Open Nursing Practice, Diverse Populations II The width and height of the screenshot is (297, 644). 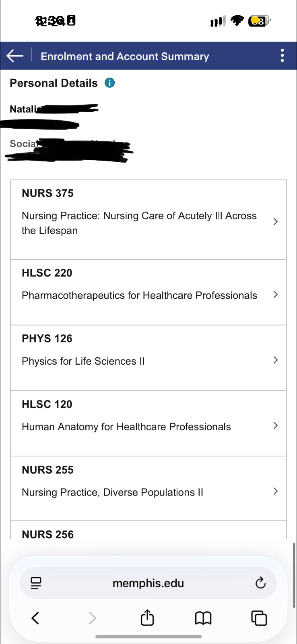coord(112,492)
